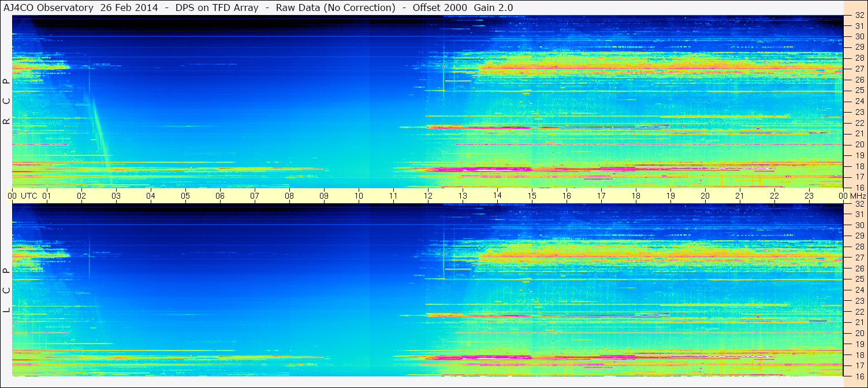Select the 21 hour label on UTC axis
This screenshot has height=388, width=868.
pos(740,196)
